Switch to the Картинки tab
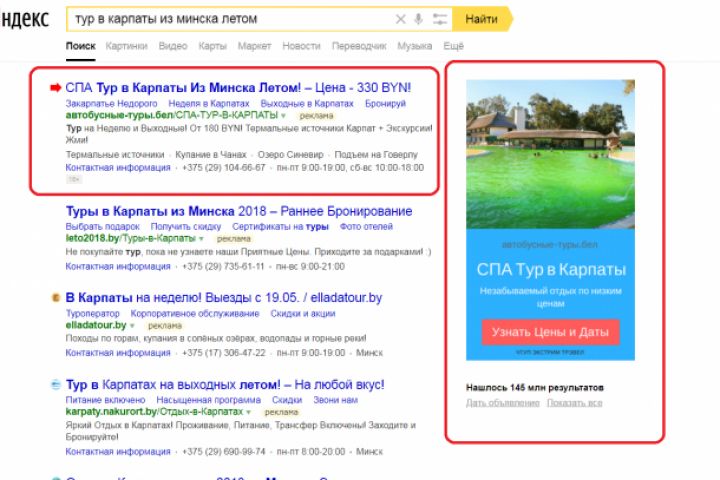 pos(126,46)
